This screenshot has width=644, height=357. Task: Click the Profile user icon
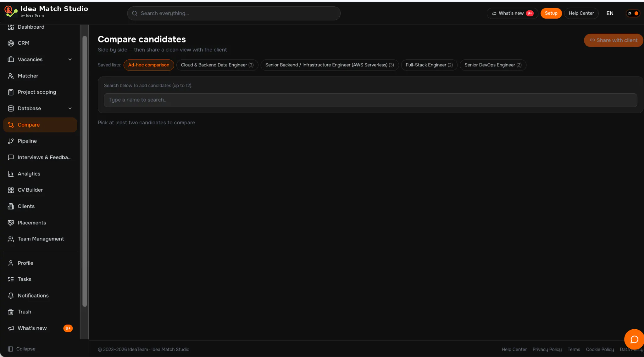click(11, 263)
